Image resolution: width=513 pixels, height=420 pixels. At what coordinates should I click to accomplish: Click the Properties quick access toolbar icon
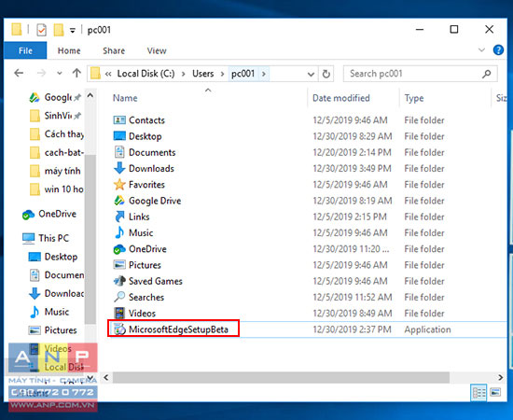[x=42, y=30]
